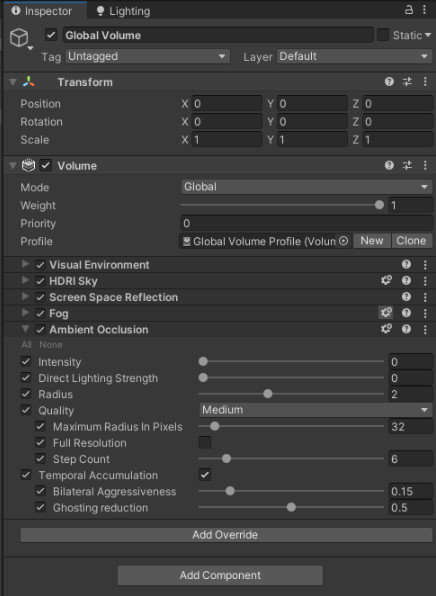Click Fog additional properties gear icon
This screenshot has height=596, width=436.
coord(386,313)
